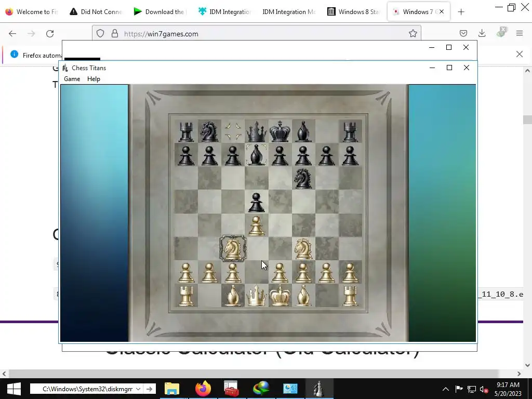This screenshot has width=532, height=399.
Task: Open the Firefox application menu
Action: coord(519,33)
